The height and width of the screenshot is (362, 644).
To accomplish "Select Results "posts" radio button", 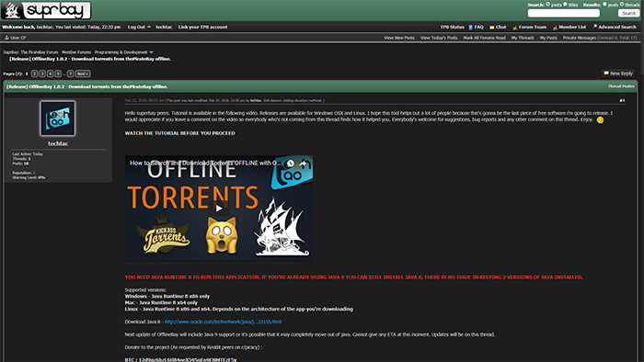I will [x=604, y=4].
